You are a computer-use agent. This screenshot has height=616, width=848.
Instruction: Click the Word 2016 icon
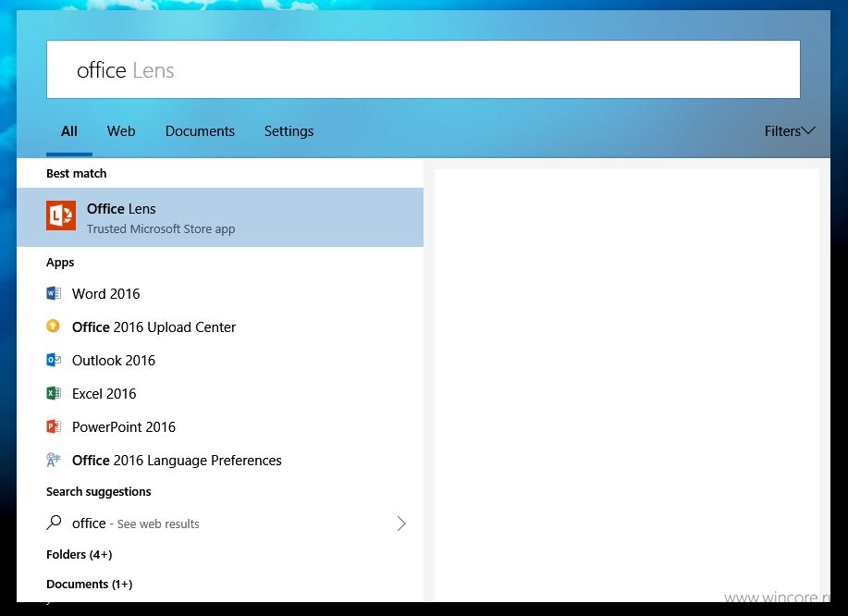(53, 294)
